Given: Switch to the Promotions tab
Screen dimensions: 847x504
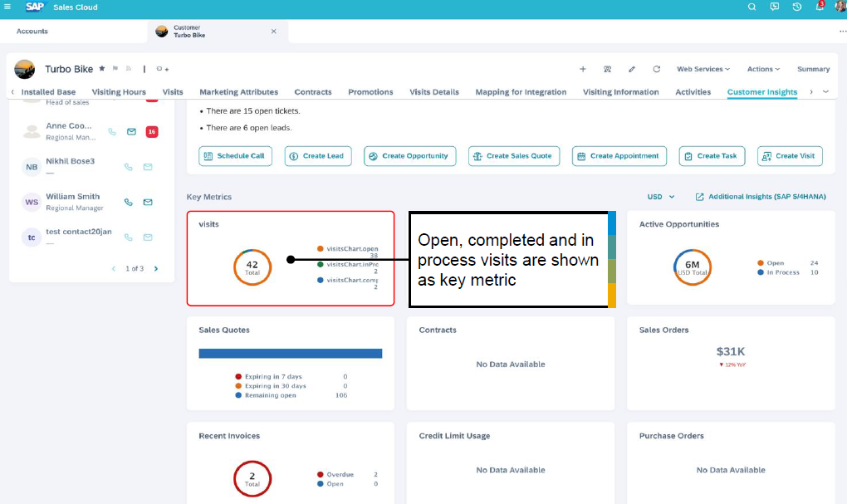Looking at the screenshot, I should 370,92.
